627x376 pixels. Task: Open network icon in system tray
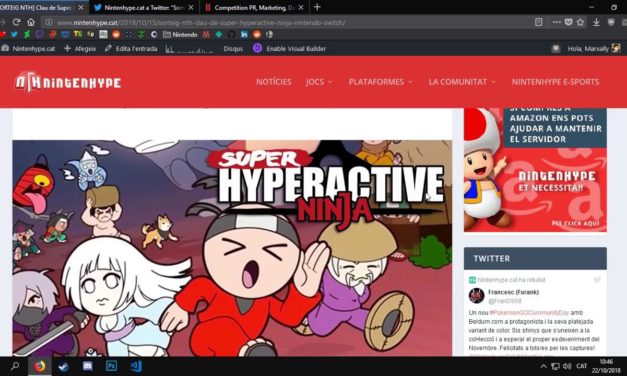555,366
